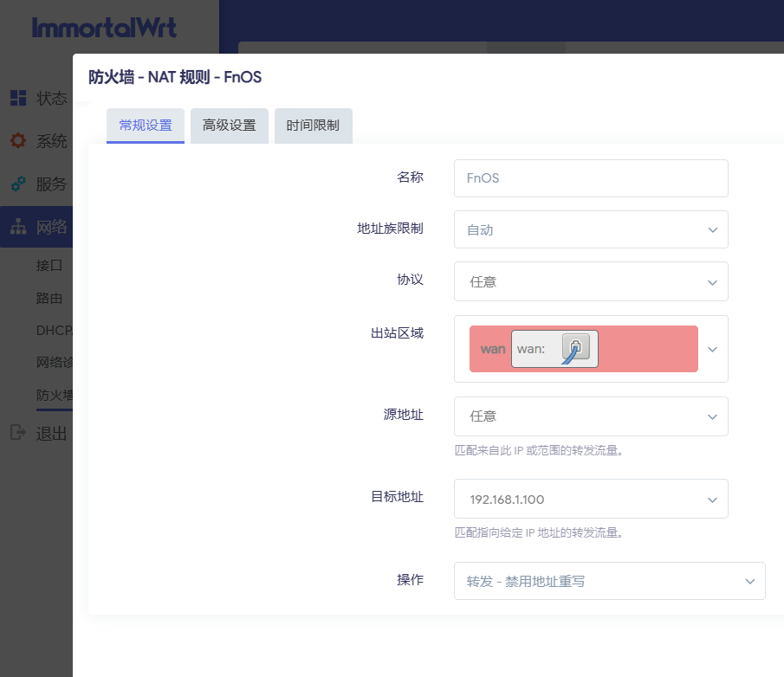Click the 匹配来自此 IP 或范围的转发流量 hint text
The image size is (784, 677).
539,451
